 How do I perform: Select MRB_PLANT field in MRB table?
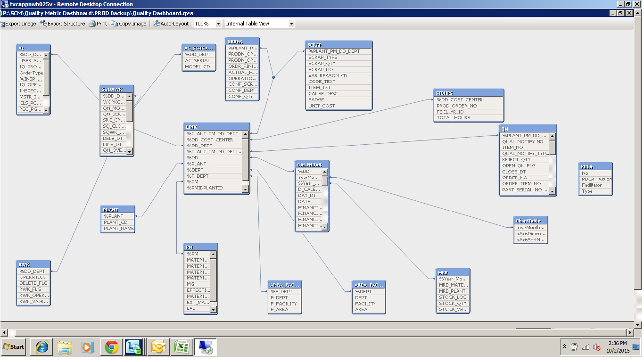(x=453, y=291)
